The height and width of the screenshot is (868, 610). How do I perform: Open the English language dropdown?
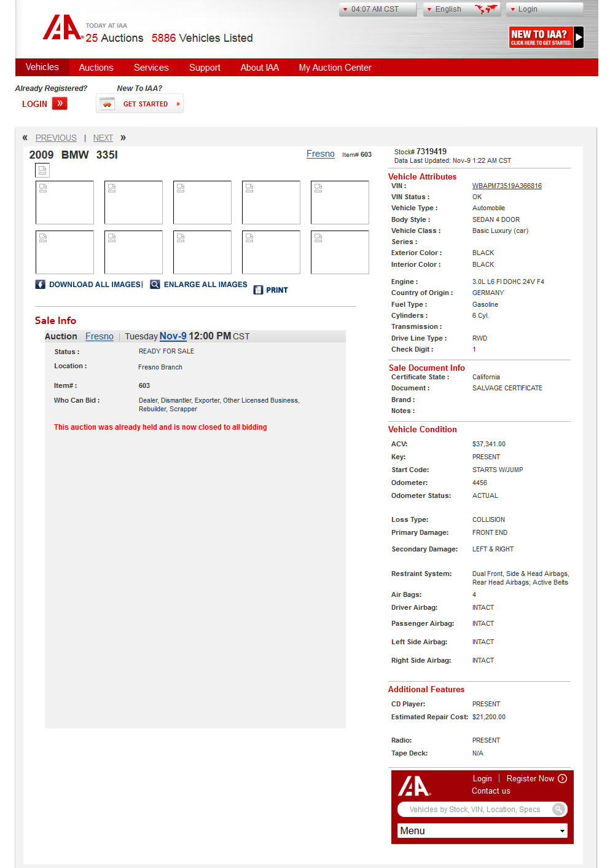tap(461, 9)
